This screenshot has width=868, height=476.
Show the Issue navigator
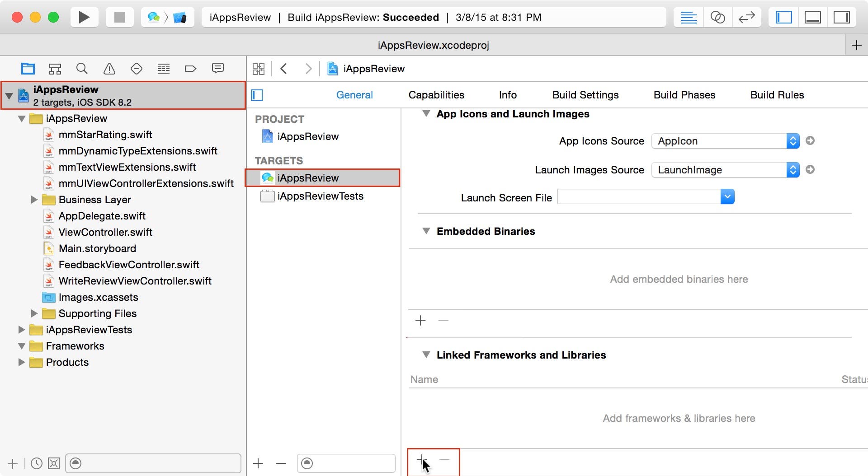[x=109, y=69]
